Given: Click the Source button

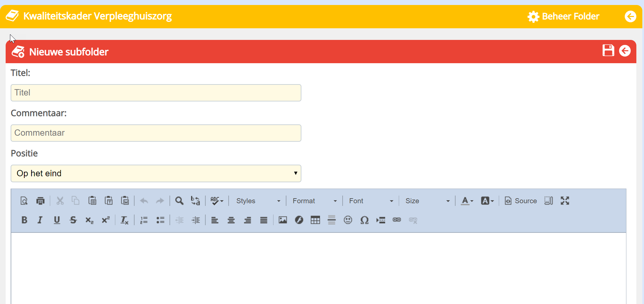Looking at the screenshot, I should point(521,201).
